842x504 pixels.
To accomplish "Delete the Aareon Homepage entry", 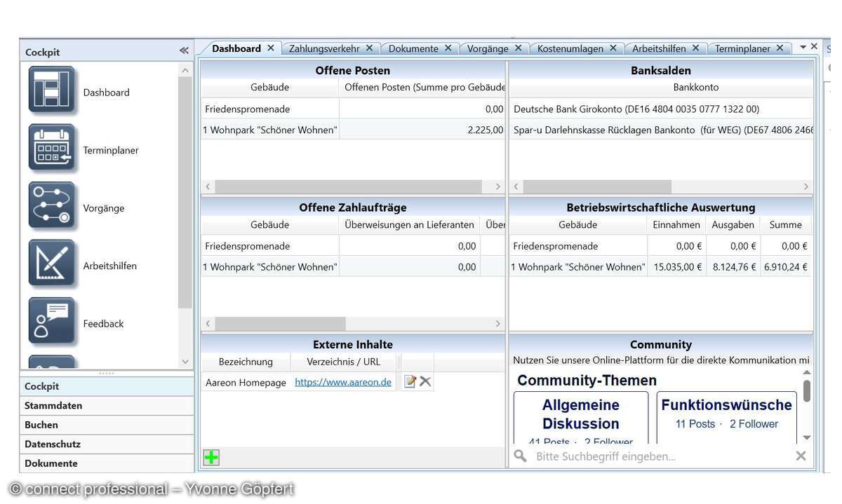I will point(425,382).
